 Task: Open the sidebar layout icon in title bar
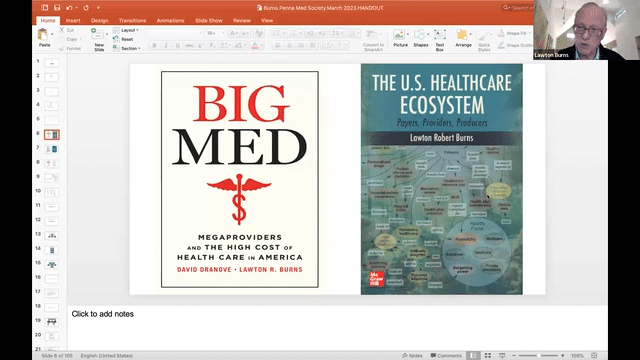44,8
